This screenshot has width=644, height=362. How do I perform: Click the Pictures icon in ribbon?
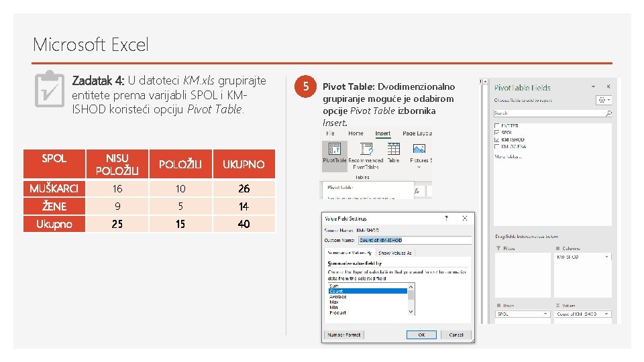(419, 149)
